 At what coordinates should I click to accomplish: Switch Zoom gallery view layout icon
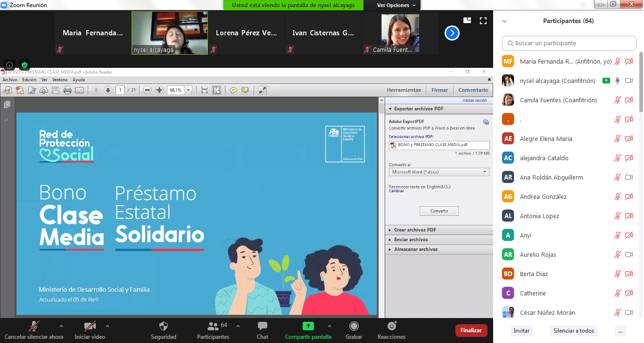(x=467, y=20)
